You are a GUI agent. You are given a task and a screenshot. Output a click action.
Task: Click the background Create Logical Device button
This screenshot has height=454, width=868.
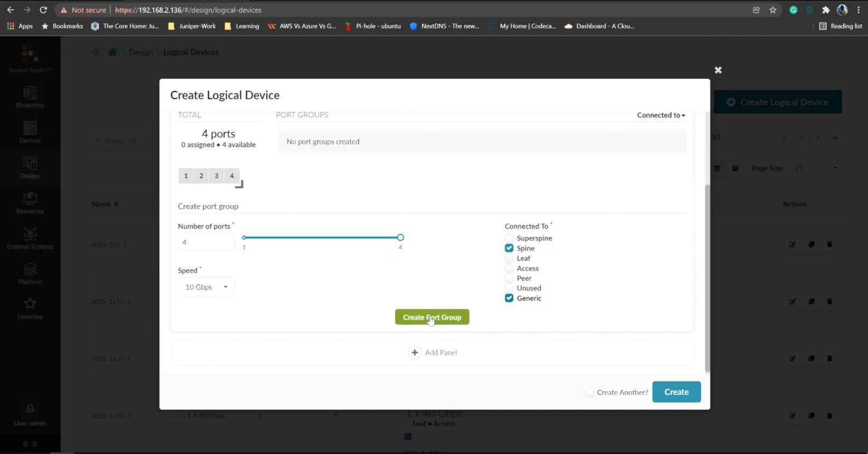[x=778, y=102]
